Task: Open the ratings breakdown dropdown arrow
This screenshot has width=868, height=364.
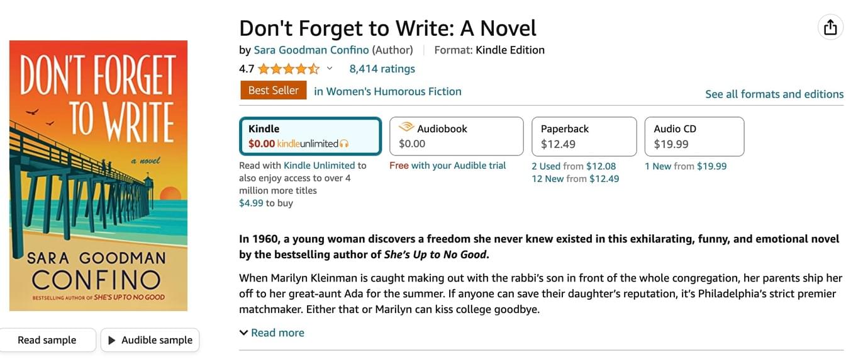Action: coord(329,69)
